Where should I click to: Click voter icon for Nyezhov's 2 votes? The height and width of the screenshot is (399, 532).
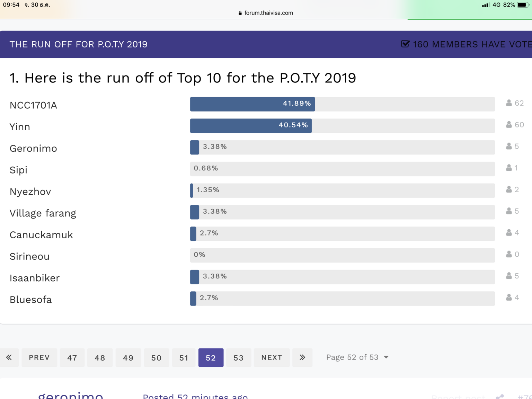(509, 189)
